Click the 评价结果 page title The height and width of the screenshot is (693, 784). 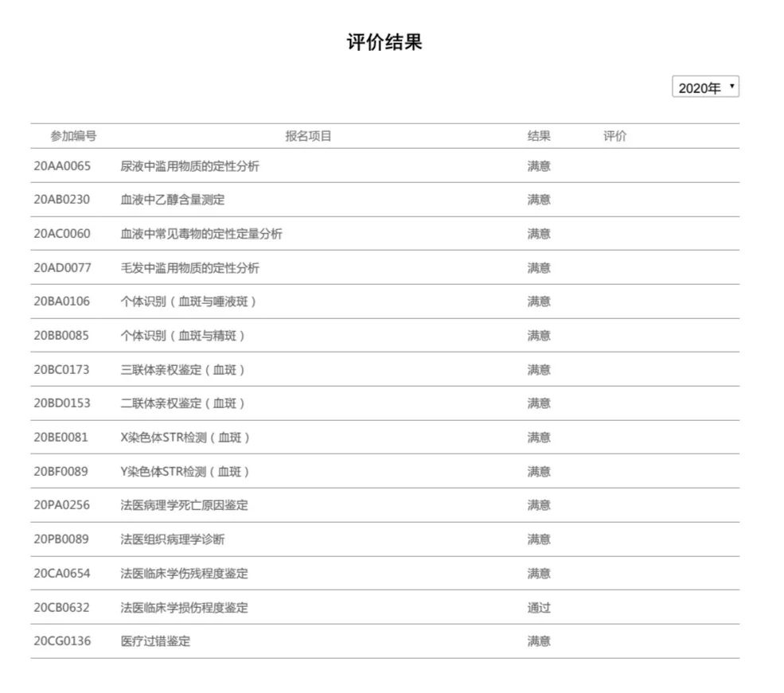click(x=384, y=42)
